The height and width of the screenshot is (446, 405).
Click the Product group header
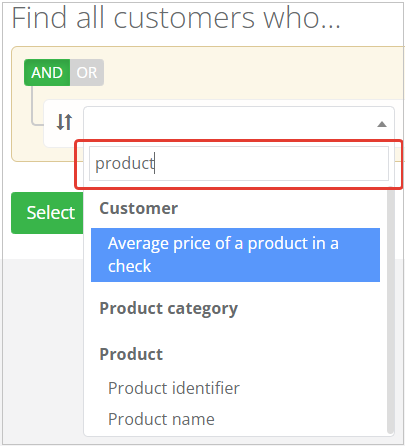131,354
